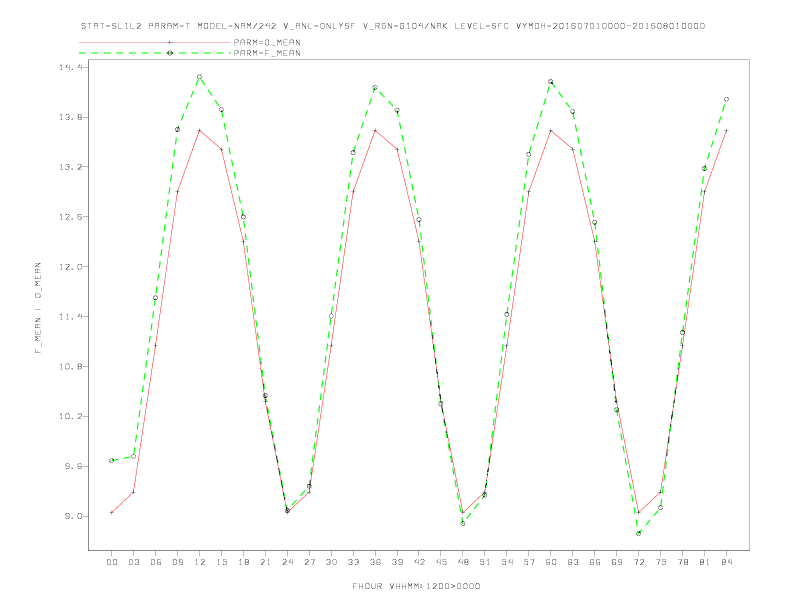This screenshot has height=612, width=792.
Task: Click the 30 forecast hour tick label
Action: (x=331, y=562)
